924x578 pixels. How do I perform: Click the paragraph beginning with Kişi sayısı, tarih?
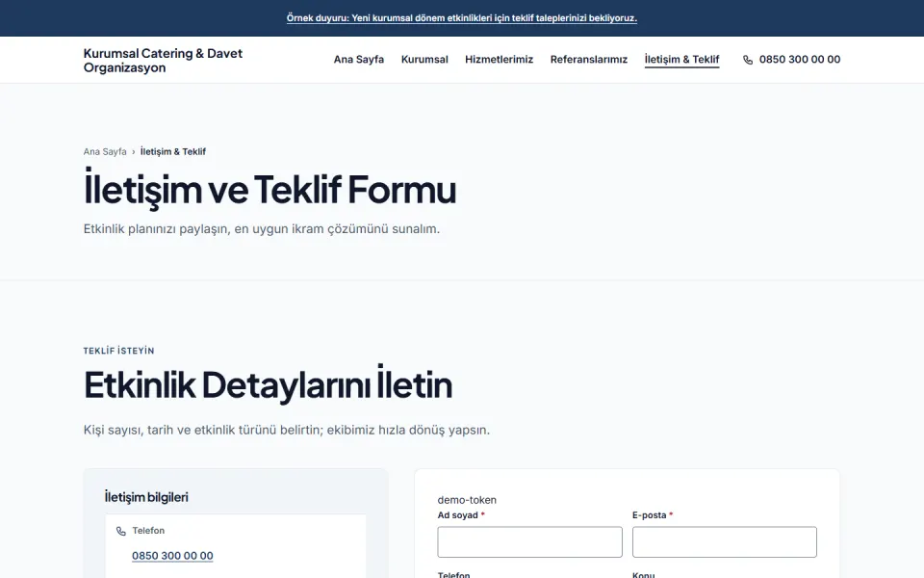tap(287, 430)
